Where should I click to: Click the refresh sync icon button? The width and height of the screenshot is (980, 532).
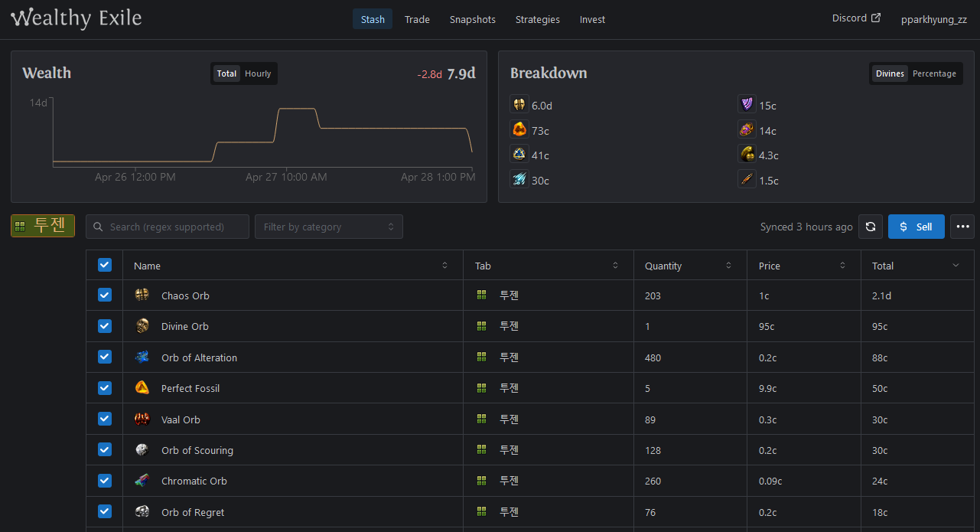click(x=870, y=227)
